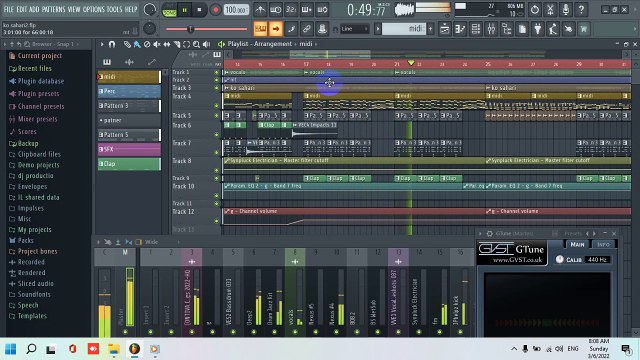The width and height of the screenshot is (640, 360).
Task: Open the Line snap dropdown
Action: tap(355, 29)
